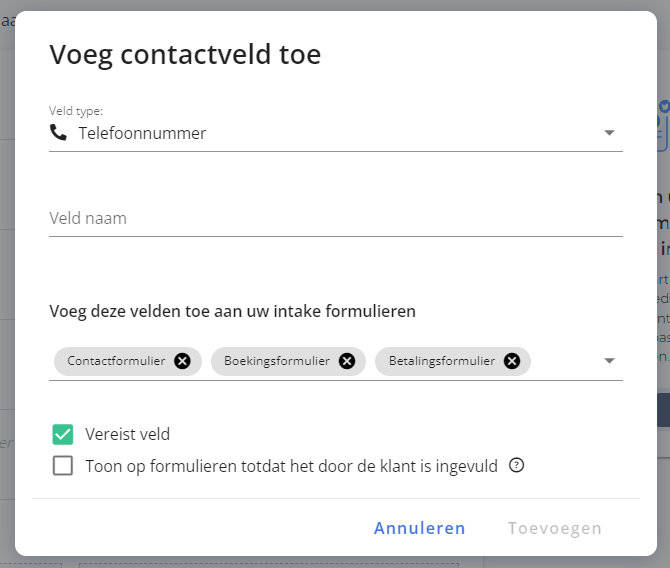Expand the intake formulieren dropdown arrow
The image size is (670, 568).
pos(609,361)
